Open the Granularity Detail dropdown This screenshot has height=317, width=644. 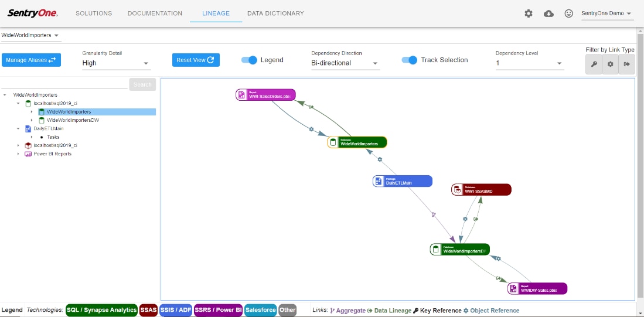(116, 63)
